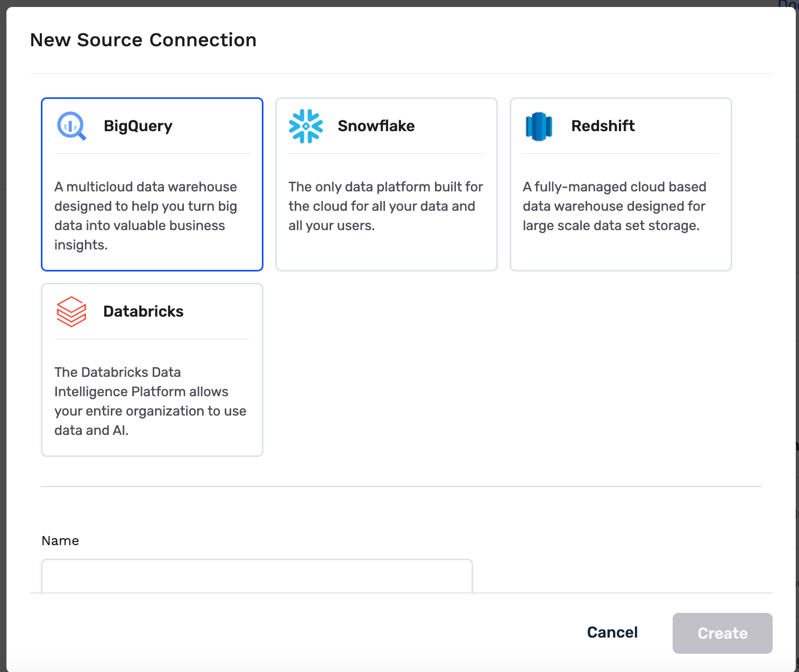The image size is (799, 672).
Task: Focus the Name input field
Action: point(257,576)
